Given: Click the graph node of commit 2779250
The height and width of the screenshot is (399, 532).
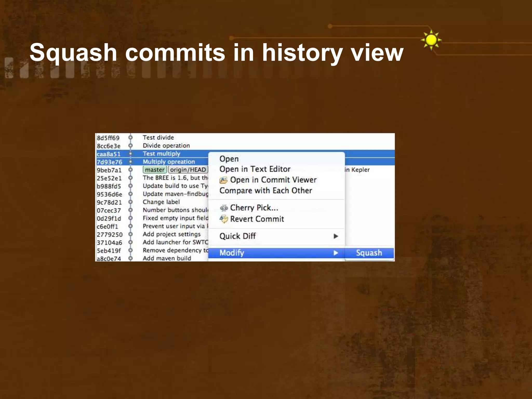Looking at the screenshot, I should (x=130, y=234).
